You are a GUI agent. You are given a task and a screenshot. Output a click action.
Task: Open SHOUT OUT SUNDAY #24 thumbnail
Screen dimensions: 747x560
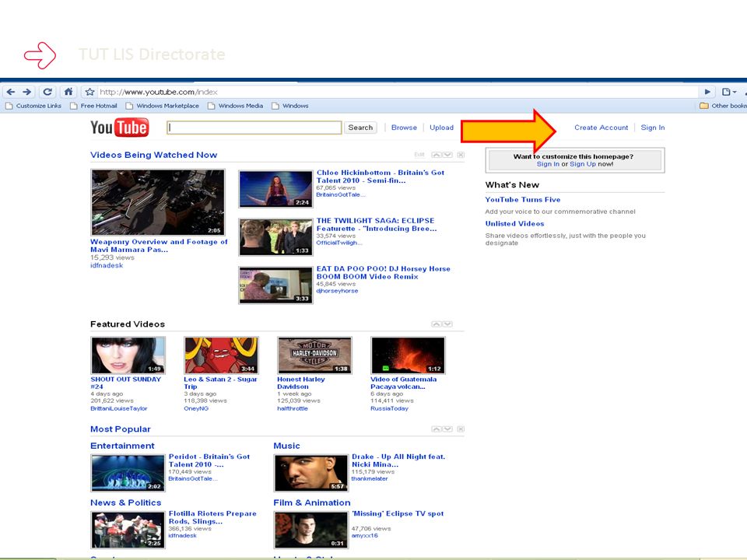pyautogui.click(x=128, y=355)
